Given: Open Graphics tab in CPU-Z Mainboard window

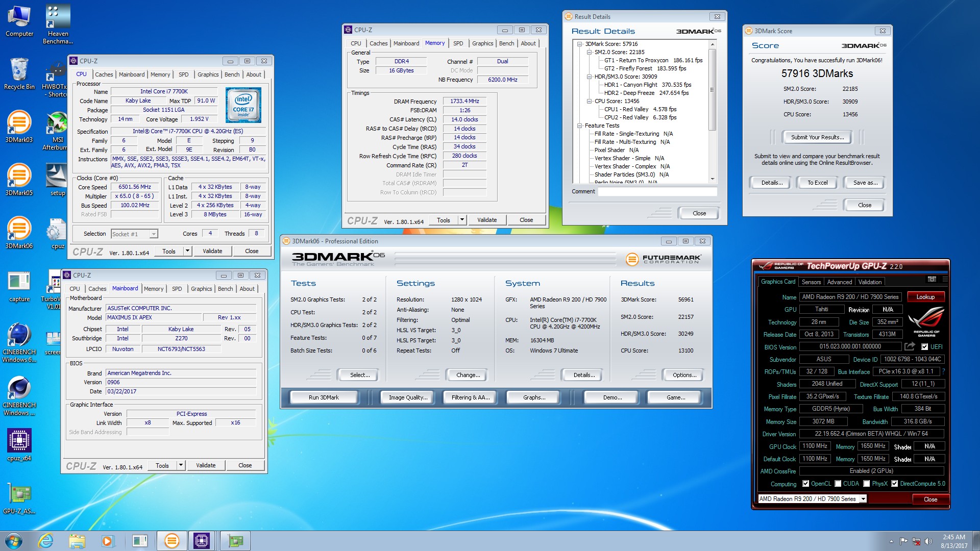Looking at the screenshot, I should (x=201, y=289).
